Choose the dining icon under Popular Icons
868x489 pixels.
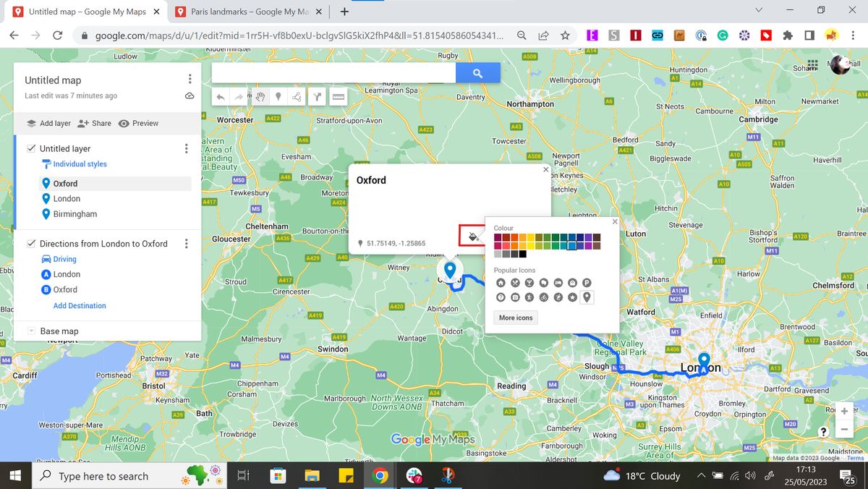tap(515, 282)
